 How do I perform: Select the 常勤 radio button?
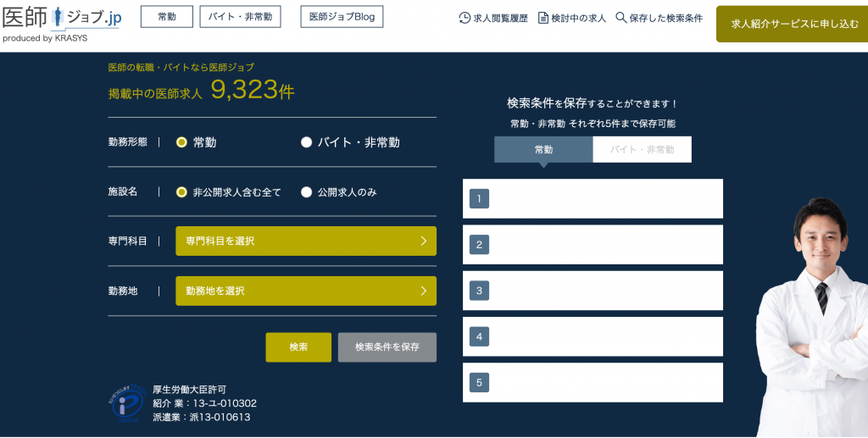[x=181, y=142]
